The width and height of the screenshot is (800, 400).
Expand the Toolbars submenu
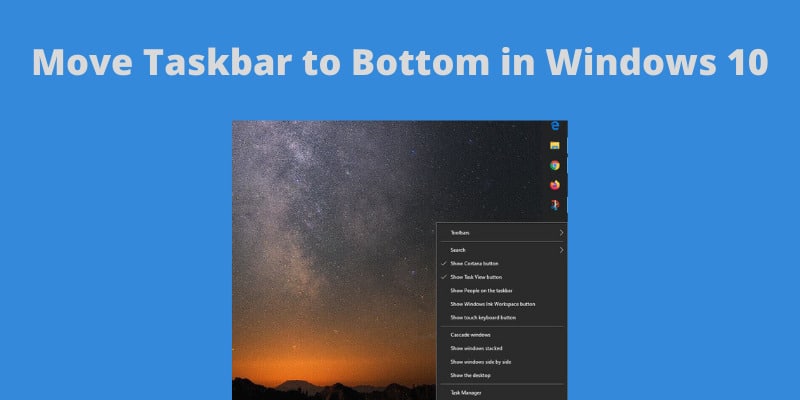pos(502,233)
